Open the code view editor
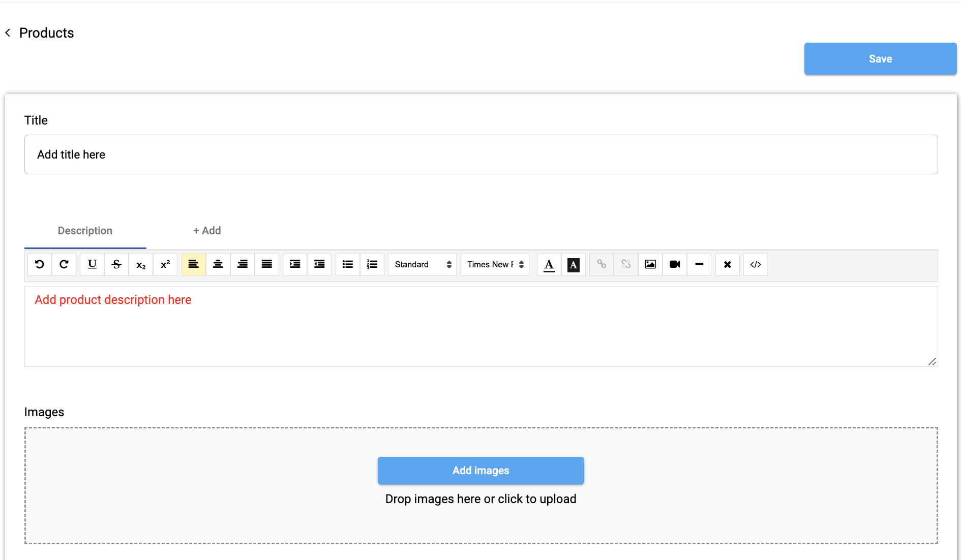Viewport: 961px width, 560px height. pos(756,264)
